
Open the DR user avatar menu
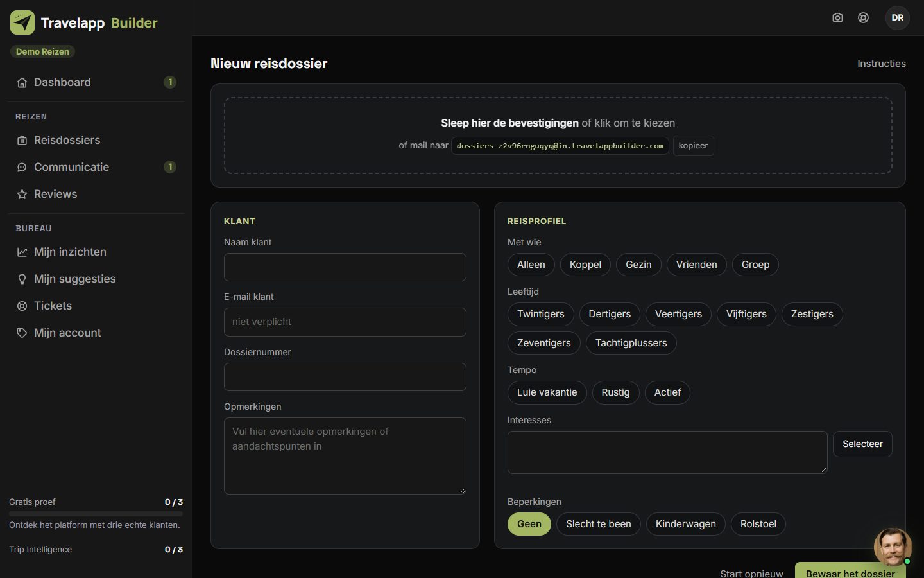[x=898, y=17]
